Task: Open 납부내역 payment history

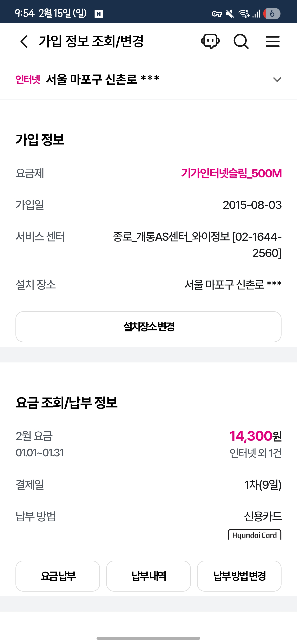Action: click(148, 576)
